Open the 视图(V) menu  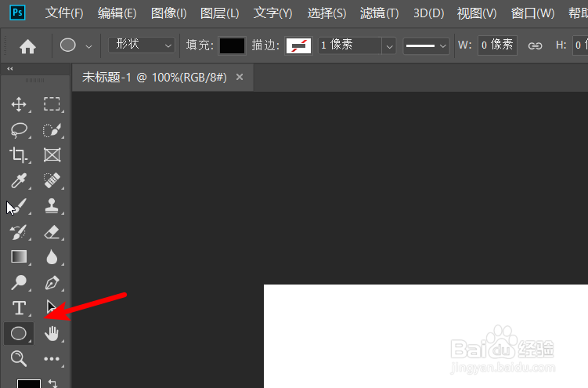(477, 13)
